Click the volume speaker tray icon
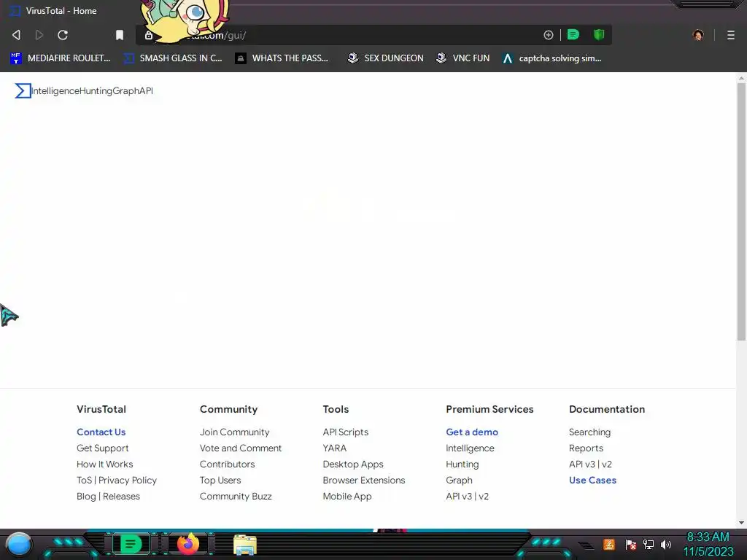The width and height of the screenshot is (747, 560). [665, 544]
